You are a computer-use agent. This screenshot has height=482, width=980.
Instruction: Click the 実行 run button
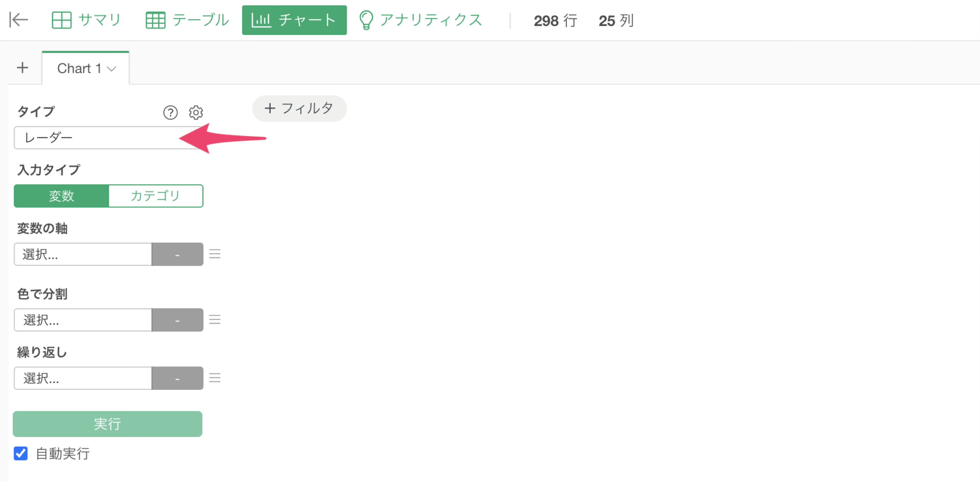[108, 424]
